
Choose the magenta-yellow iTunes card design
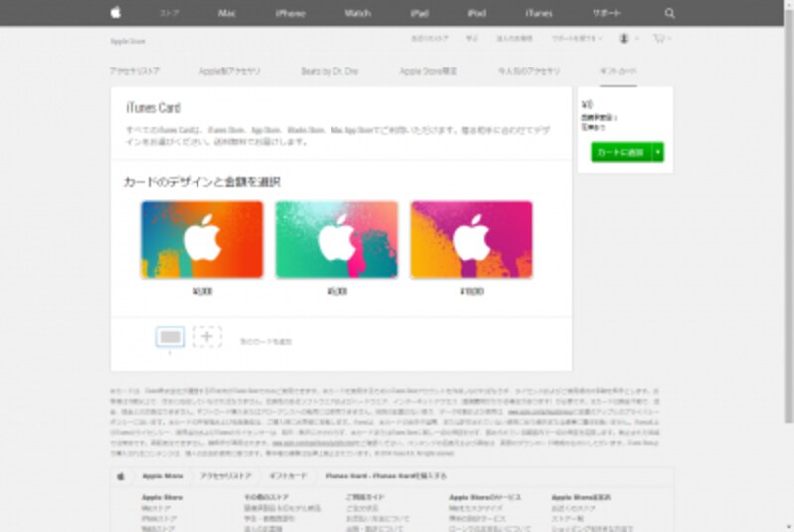(471, 240)
